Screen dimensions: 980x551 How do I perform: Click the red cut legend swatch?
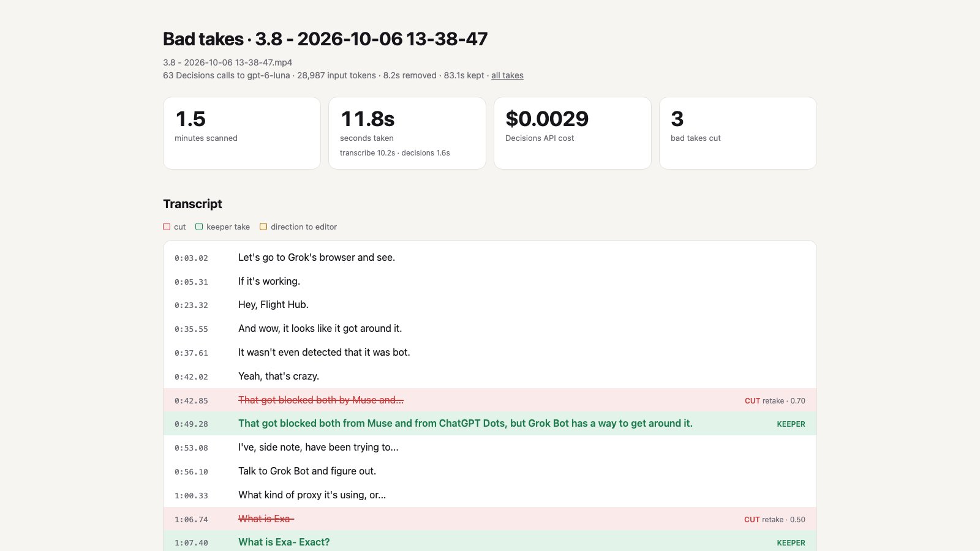167,227
